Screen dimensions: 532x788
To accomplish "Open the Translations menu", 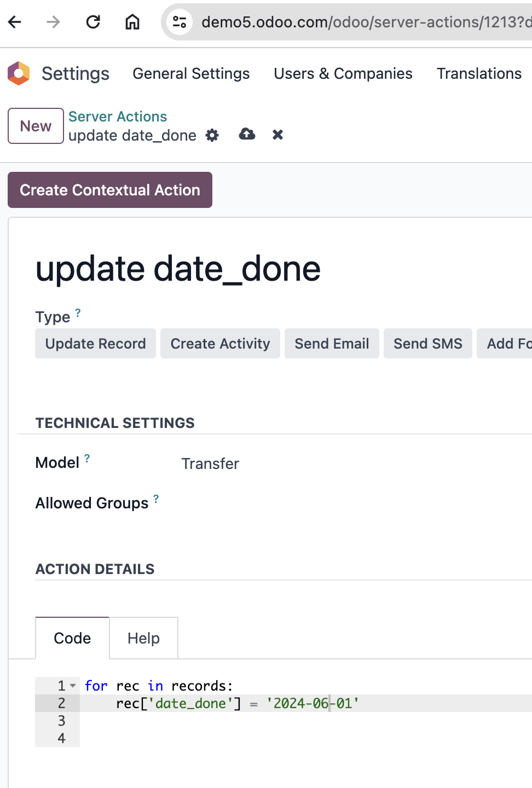I will pyautogui.click(x=479, y=74).
